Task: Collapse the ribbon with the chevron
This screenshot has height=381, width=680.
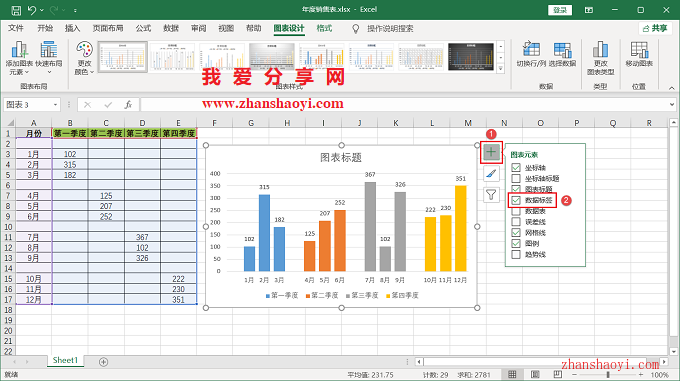Action: (x=671, y=88)
